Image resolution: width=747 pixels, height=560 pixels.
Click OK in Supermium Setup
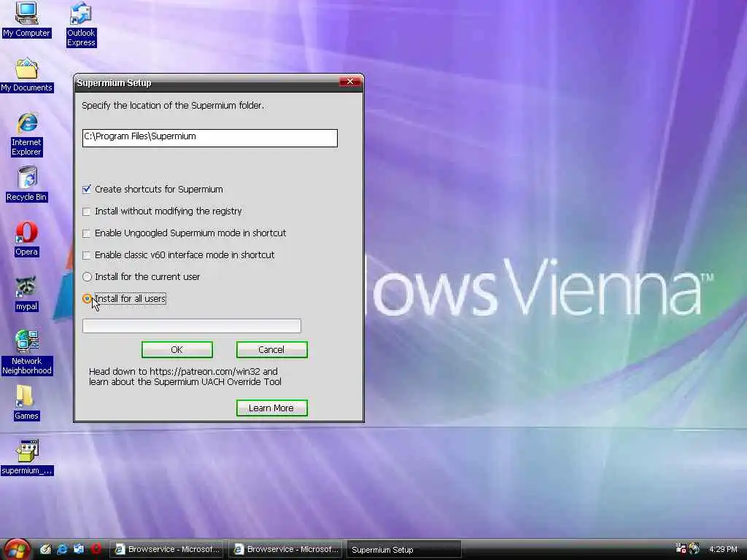[x=177, y=349]
